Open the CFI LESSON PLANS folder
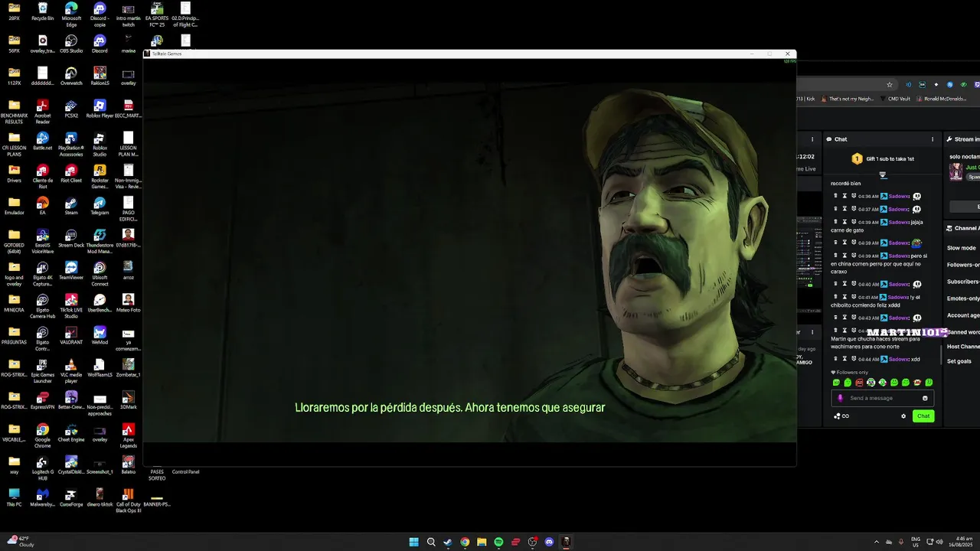Image resolution: width=980 pixels, height=551 pixels. [x=14, y=143]
